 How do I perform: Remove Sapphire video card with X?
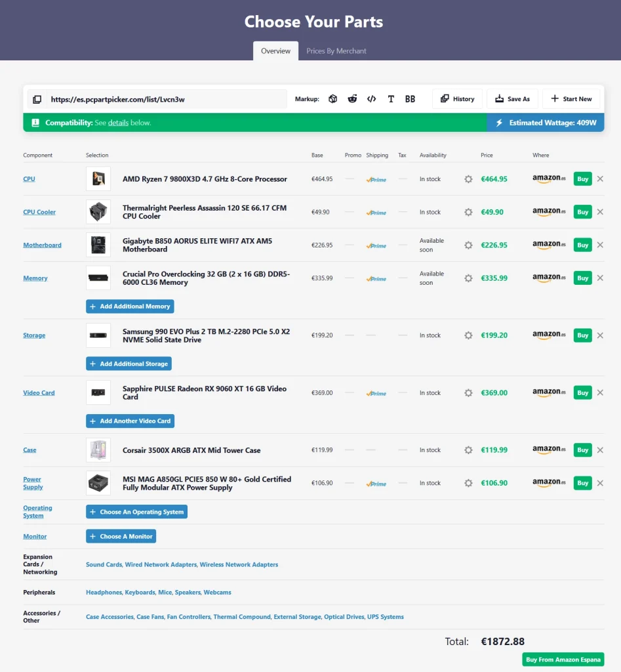pos(600,392)
